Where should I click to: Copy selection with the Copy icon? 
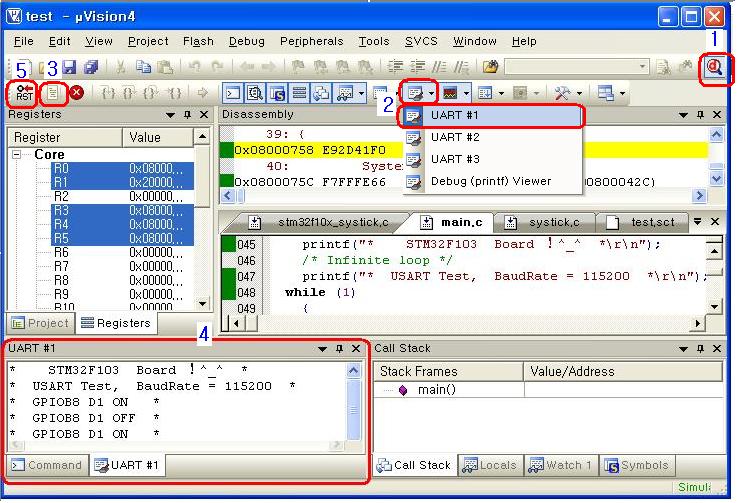point(143,67)
